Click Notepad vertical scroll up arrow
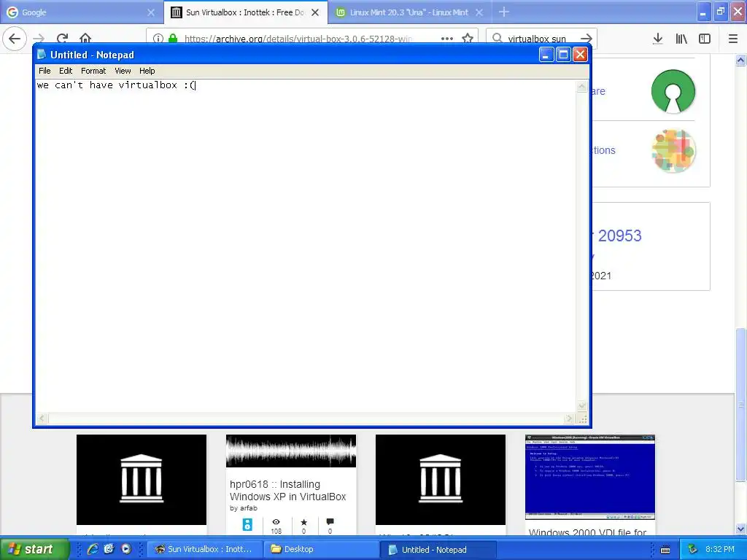The image size is (747, 560). point(581,87)
